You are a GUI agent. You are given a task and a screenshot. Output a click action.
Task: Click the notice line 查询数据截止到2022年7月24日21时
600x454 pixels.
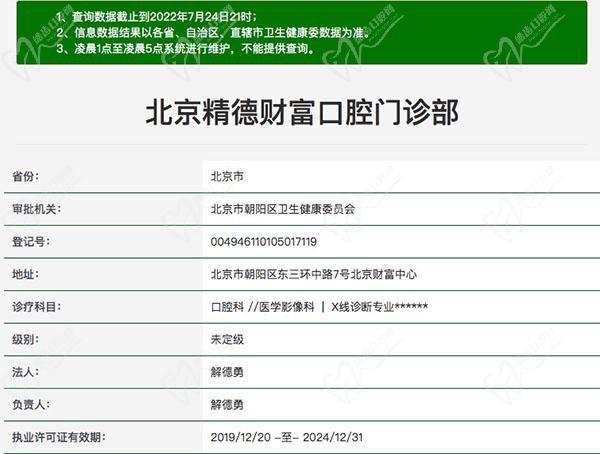[156, 16]
